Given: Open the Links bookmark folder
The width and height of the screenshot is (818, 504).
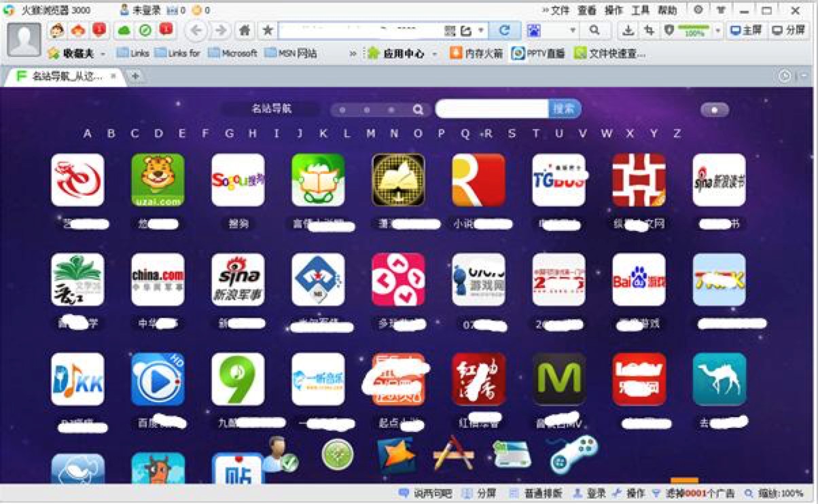Looking at the screenshot, I should click(x=133, y=53).
